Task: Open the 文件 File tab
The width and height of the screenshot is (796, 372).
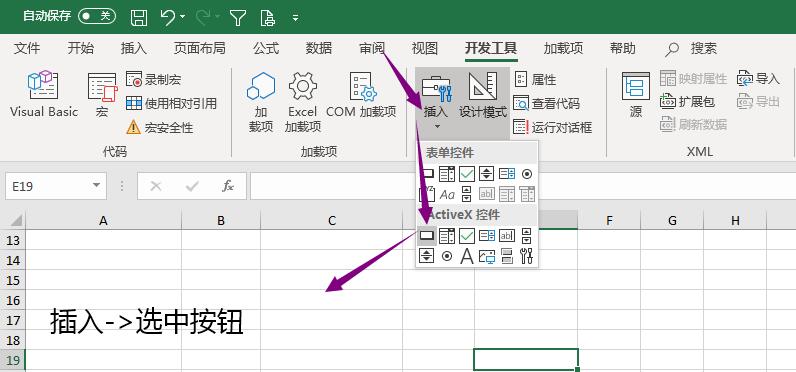Action: [x=27, y=48]
